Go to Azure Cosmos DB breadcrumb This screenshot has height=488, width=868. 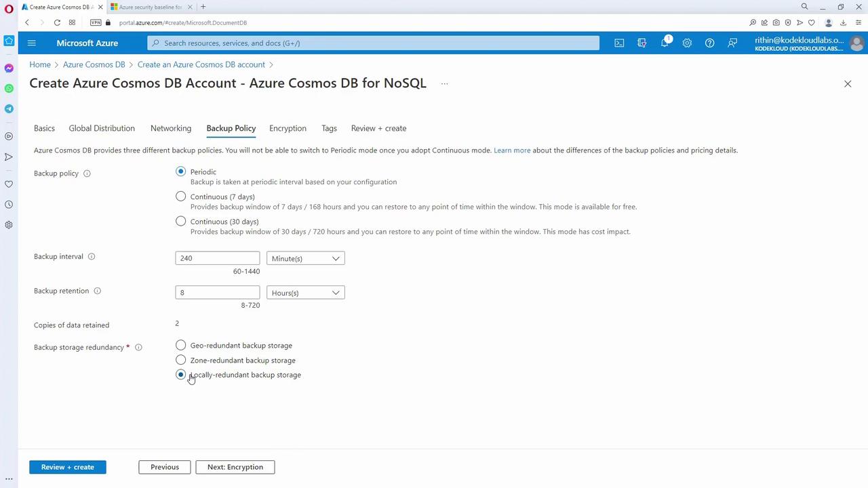94,64
